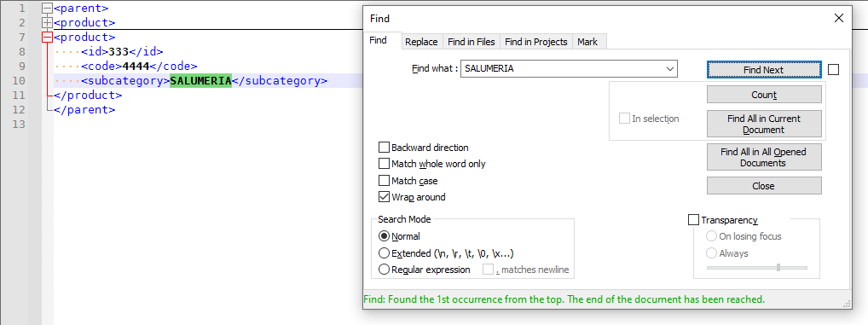Expand the folded product on line 2
Viewport: 868px width, 325px height.
pyautogui.click(x=47, y=23)
